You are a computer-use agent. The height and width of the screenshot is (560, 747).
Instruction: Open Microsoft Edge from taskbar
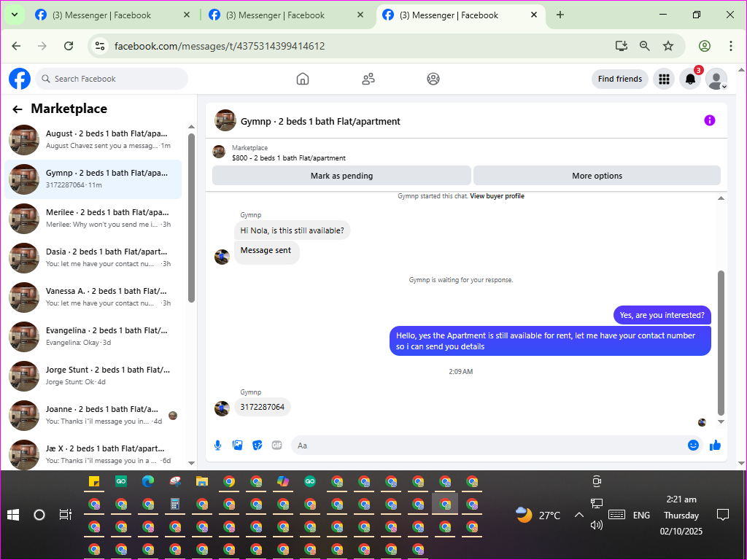(147, 482)
